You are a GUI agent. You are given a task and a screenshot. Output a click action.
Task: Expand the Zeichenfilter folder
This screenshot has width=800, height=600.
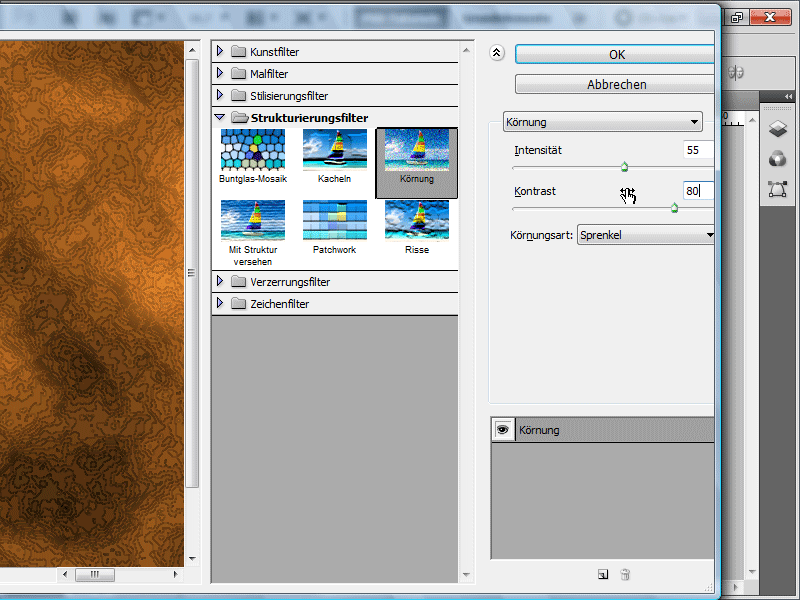pyautogui.click(x=220, y=303)
